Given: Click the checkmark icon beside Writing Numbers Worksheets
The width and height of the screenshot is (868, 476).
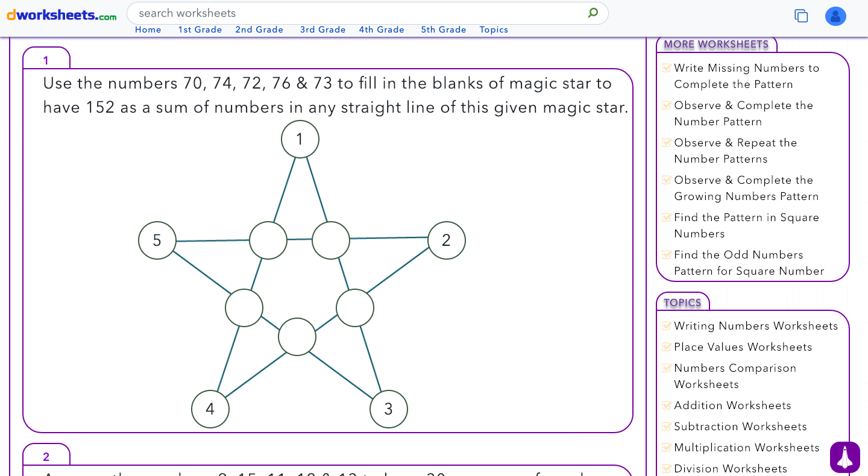Looking at the screenshot, I should [667, 325].
